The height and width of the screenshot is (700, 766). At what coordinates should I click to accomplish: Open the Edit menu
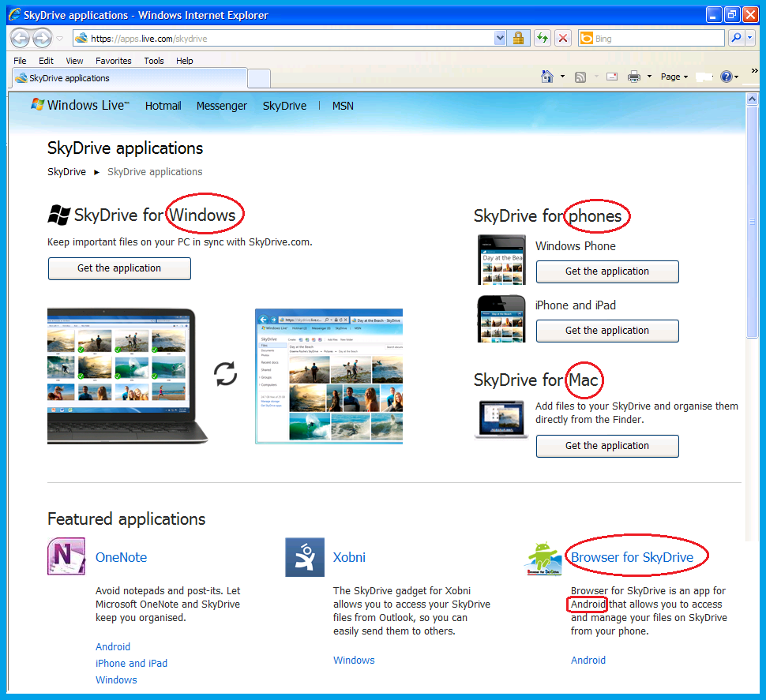46,61
